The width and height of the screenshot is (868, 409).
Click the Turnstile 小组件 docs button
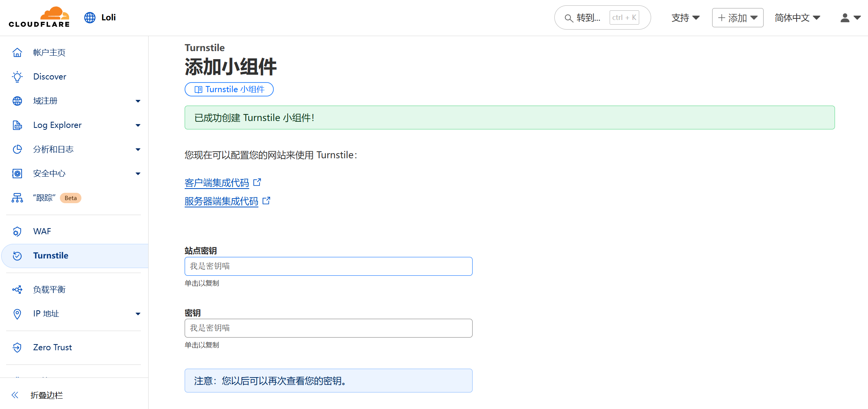tap(229, 89)
